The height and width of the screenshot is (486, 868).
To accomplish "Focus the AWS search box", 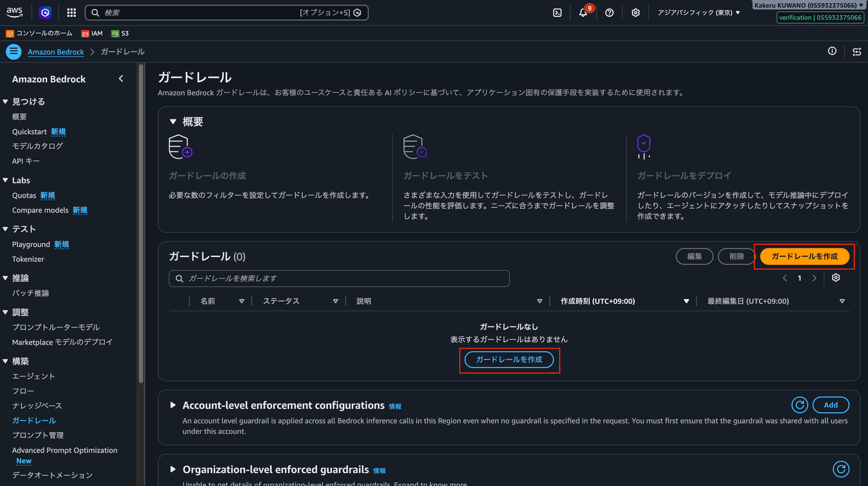I will pyautogui.click(x=227, y=12).
